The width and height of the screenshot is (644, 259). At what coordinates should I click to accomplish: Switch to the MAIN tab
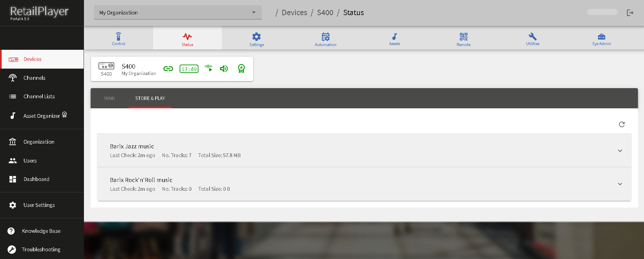109,98
